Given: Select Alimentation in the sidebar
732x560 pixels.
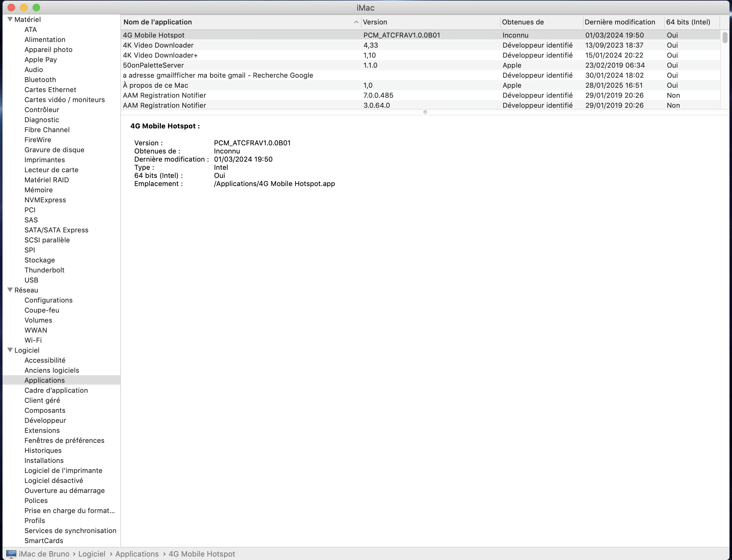Looking at the screenshot, I should coord(45,39).
